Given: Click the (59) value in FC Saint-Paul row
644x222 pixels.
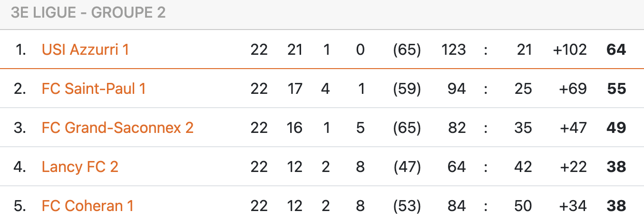Looking at the screenshot, I should tap(407, 89).
